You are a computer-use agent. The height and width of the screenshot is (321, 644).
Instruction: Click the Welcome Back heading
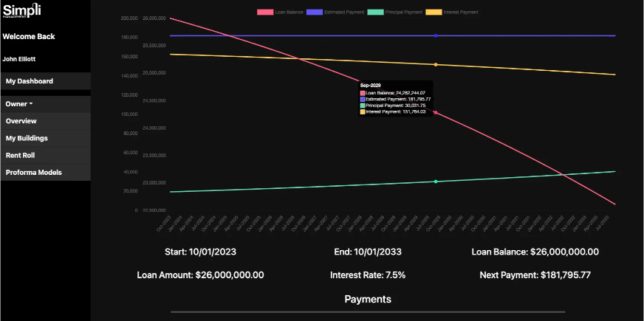29,37
